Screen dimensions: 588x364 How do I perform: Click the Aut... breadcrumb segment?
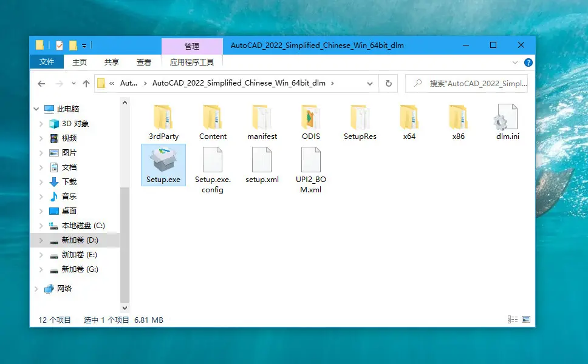129,83
